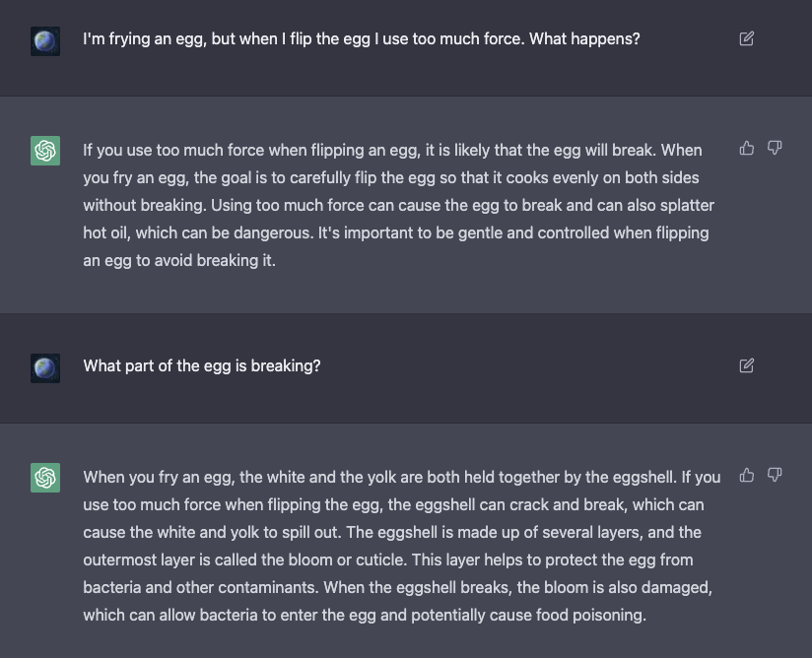Thumbs up the 'egg will break' response
This screenshot has height=658, width=812.
coord(746,148)
